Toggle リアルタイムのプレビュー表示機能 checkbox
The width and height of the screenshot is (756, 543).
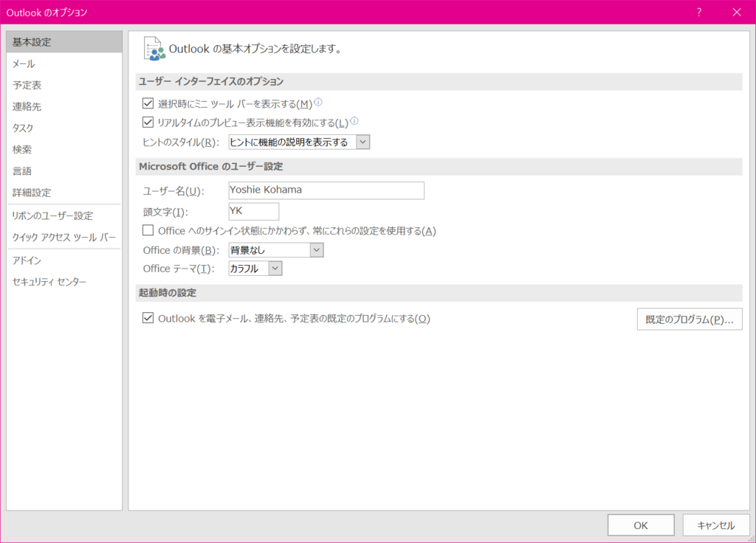148,122
